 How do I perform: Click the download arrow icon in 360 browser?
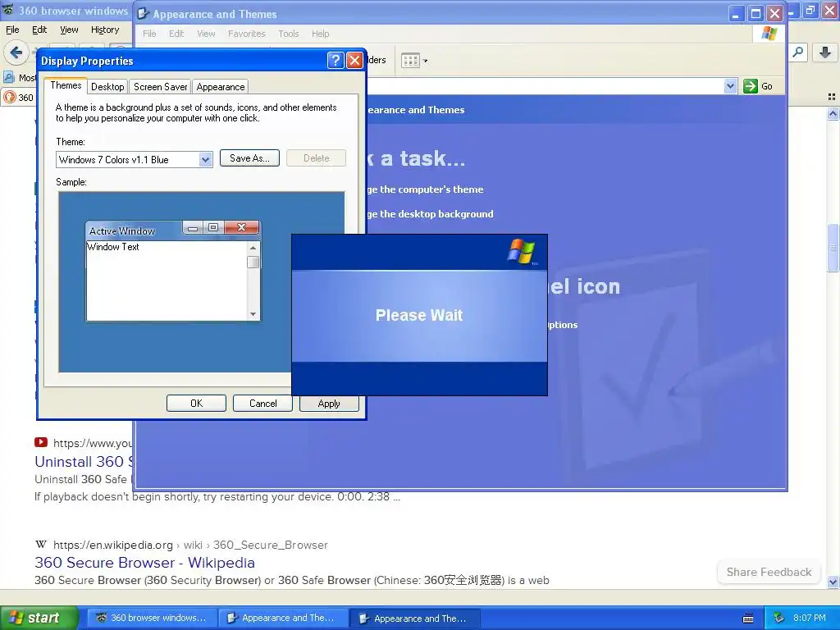[825, 52]
